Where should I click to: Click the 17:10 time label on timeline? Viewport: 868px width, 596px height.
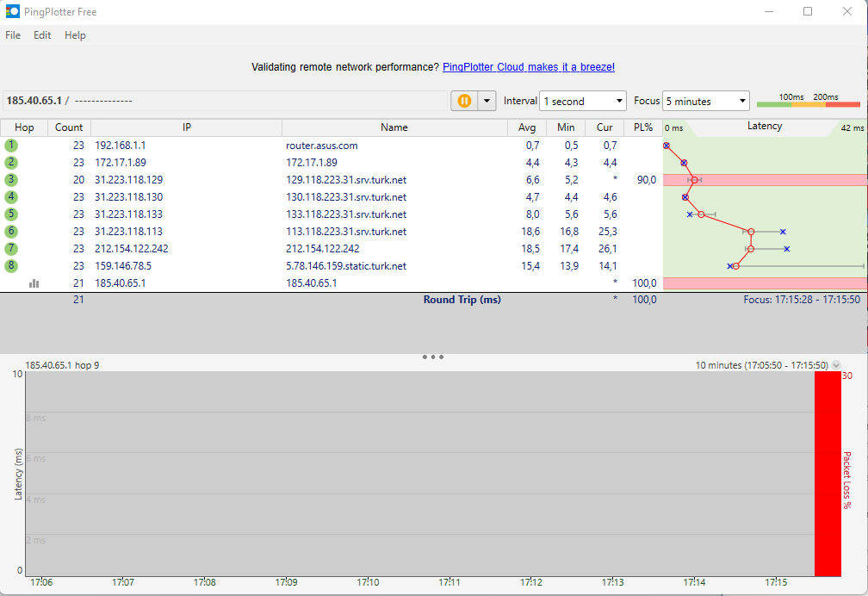368,582
